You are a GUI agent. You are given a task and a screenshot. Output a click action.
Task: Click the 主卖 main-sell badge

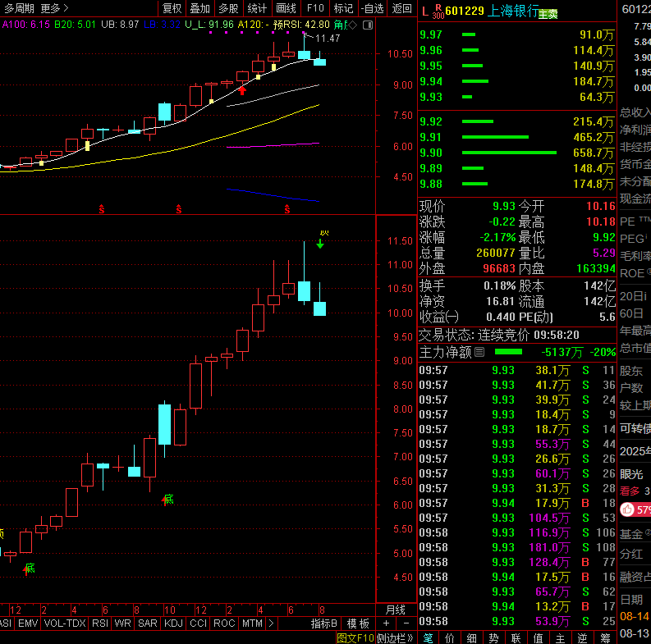pos(548,15)
